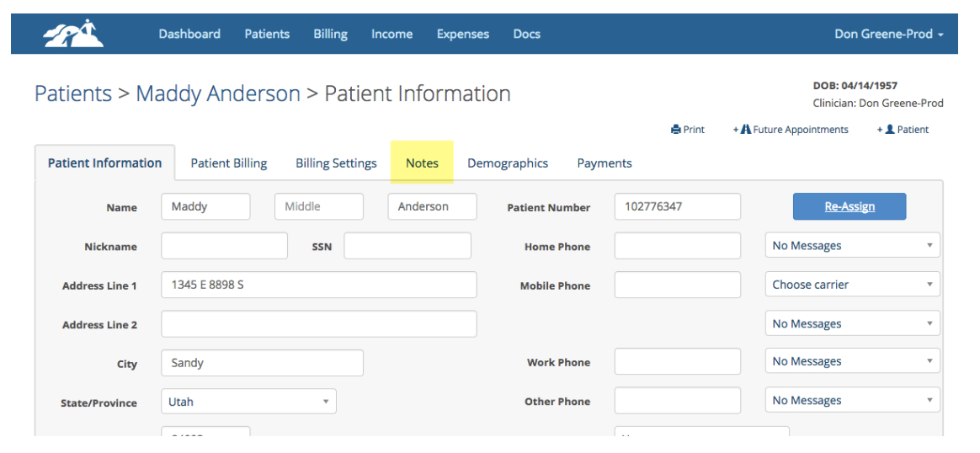Click the Future Appointments binoculars icon
The width and height of the screenshot is (980, 453).
click(745, 130)
